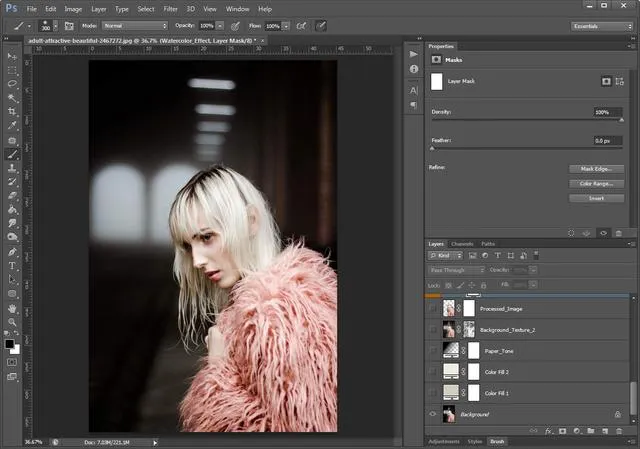Show the Paper_Tone layer
Image resolution: width=640 pixels, height=449 pixels.
(433, 351)
